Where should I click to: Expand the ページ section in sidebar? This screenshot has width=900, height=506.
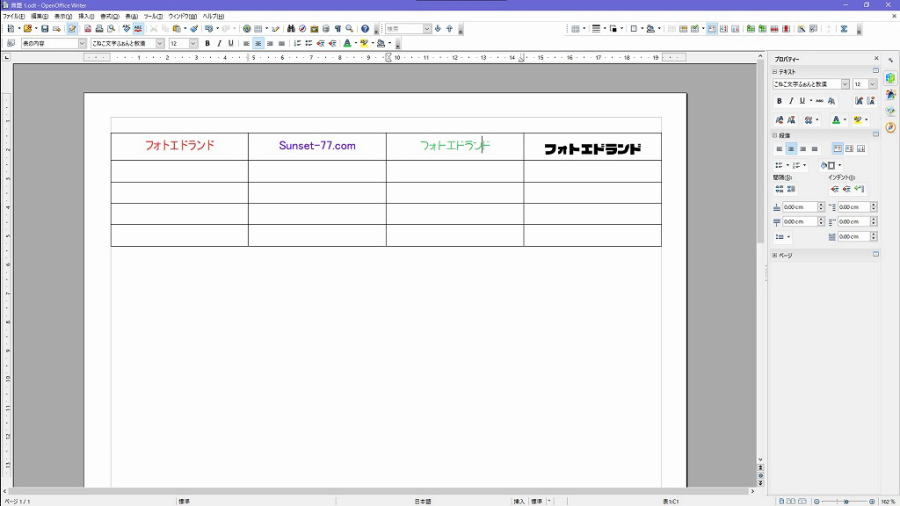[774, 255]
